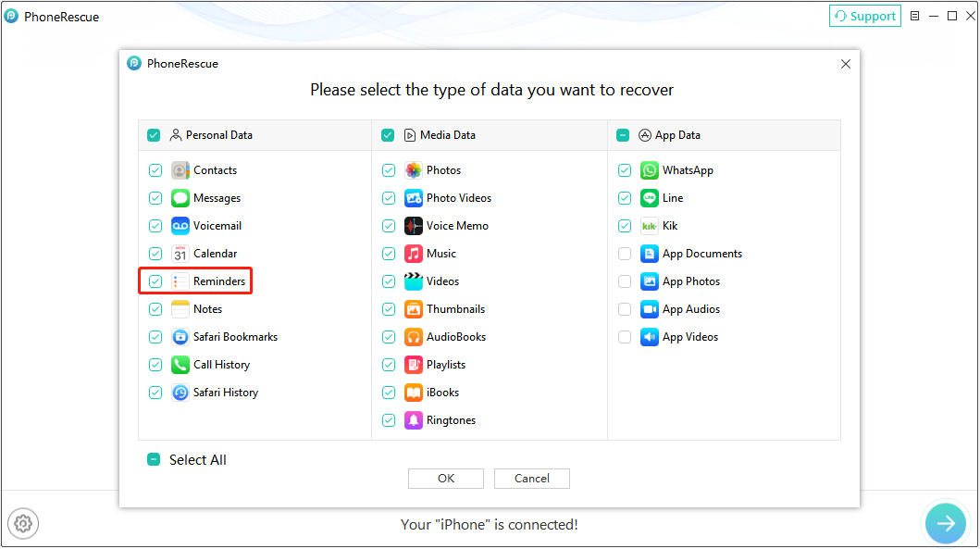The image size is (980, 549).
Task: Click the iBooks icon
Action: 413,393
